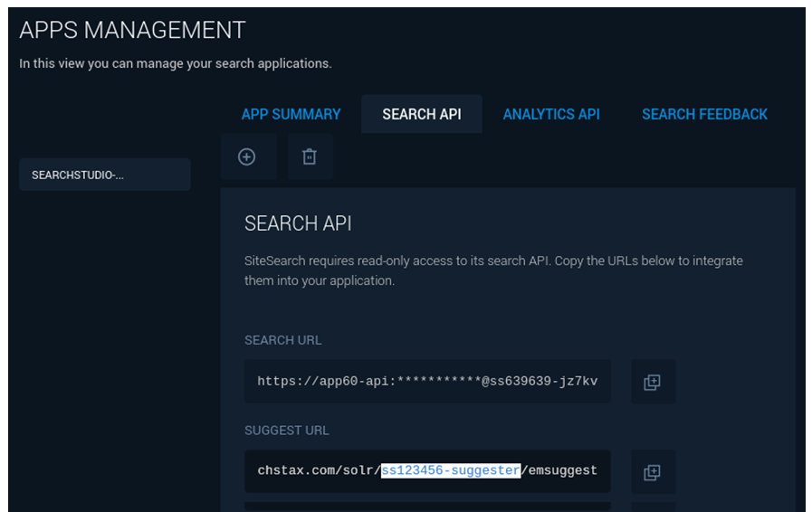This screenshot has width=812, height=512.
Task: Copy the Search URL with copy icon
Action: tap(652, 382)
